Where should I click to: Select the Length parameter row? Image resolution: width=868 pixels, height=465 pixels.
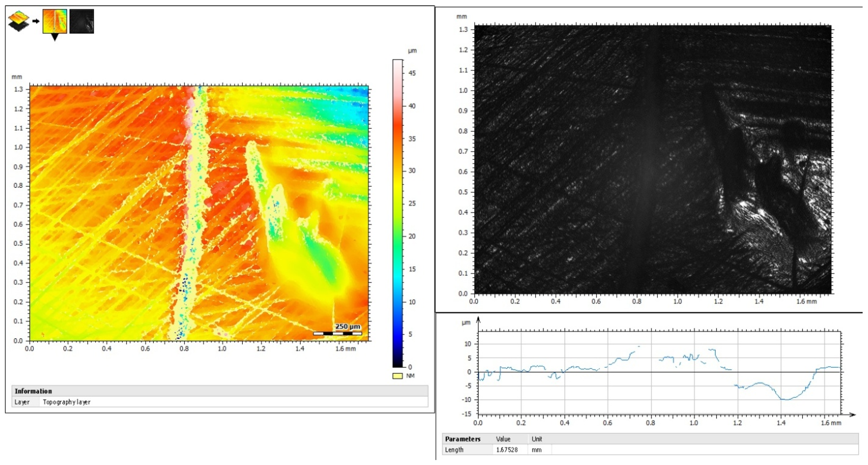click(x=454, y=450)
